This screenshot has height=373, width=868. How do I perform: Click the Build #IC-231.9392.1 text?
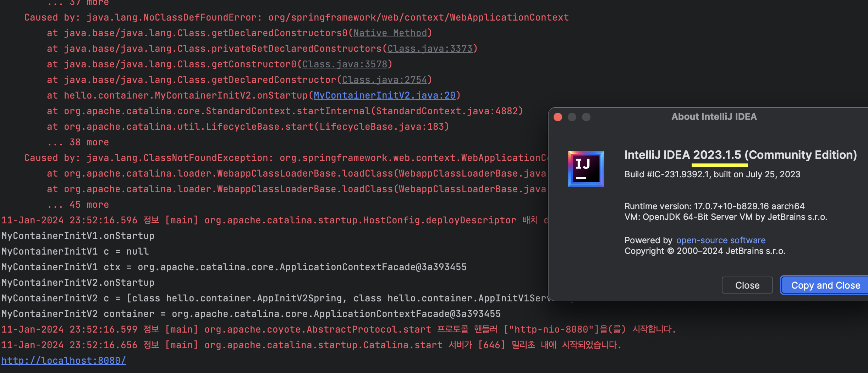[x=712, y=174]
